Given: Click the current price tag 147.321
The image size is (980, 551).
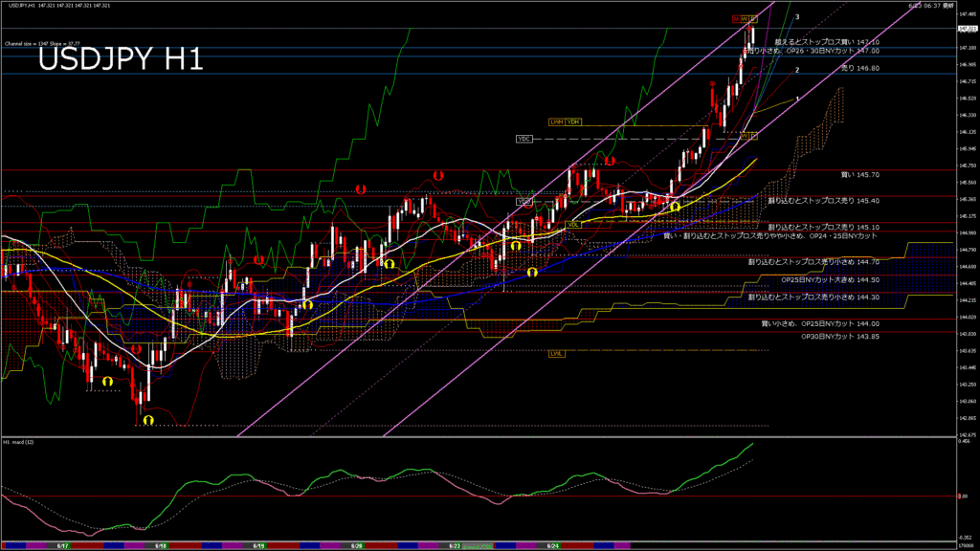Looking at the screenshot, I should tap(966, 30).
